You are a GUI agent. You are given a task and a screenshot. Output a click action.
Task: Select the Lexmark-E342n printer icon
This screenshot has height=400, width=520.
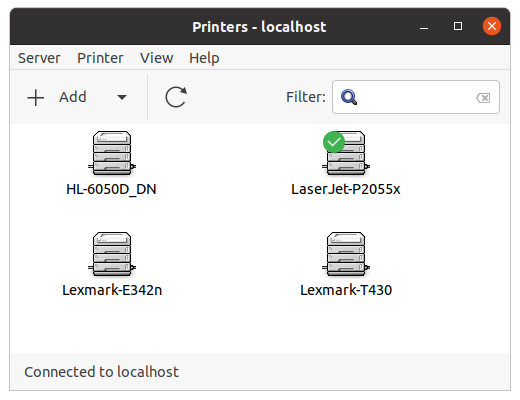click(112, 254)
